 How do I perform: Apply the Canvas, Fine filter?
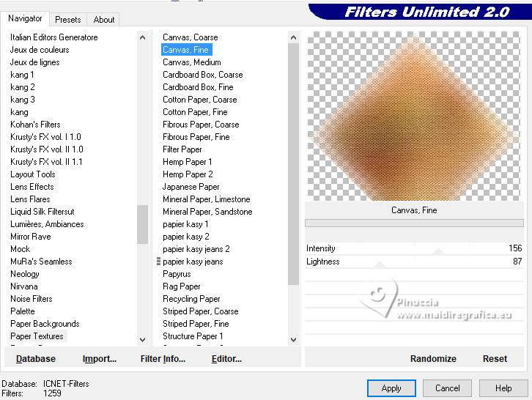(x=391, y=388)
